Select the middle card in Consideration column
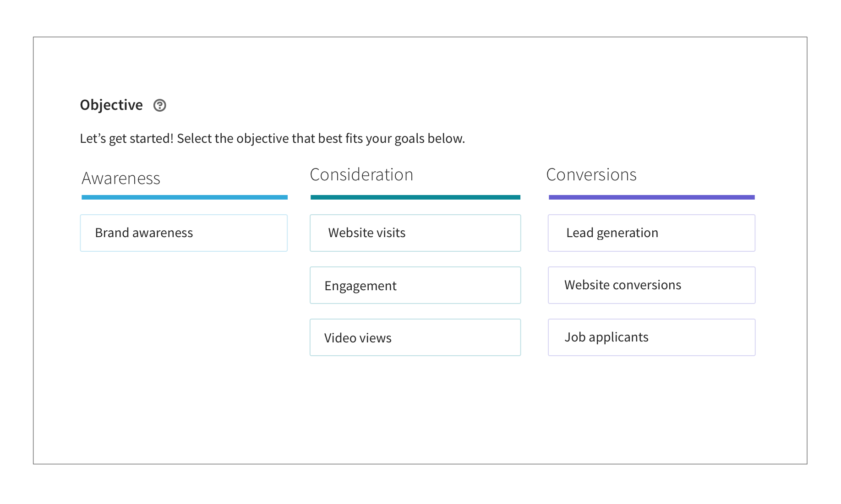 415,285
